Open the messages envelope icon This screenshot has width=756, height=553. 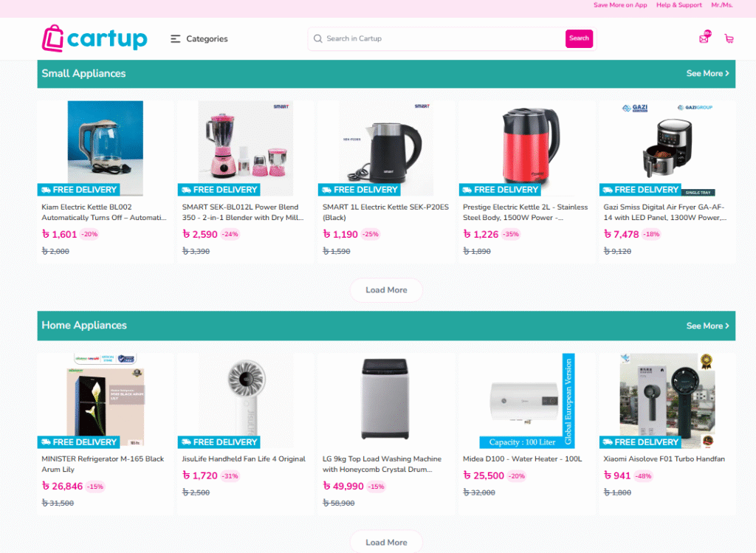click(x=704, y=38)
